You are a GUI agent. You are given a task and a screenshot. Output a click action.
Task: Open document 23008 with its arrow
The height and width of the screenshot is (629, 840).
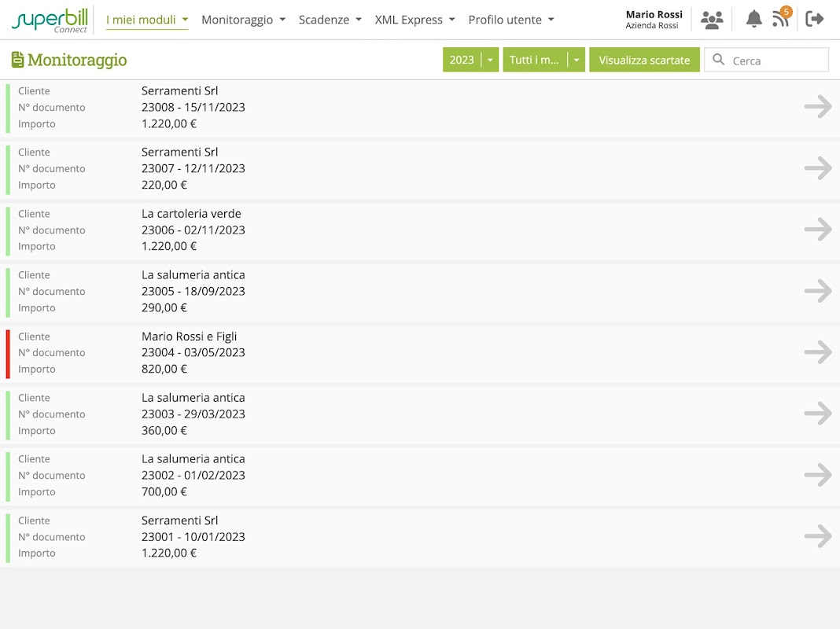pos(818,106)
